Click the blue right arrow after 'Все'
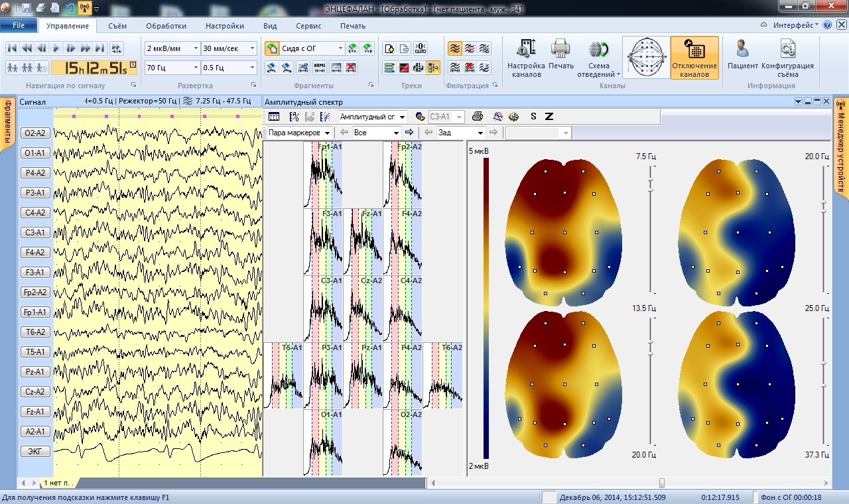The height and width of the screenshot is (504, 849). point(409,133)
